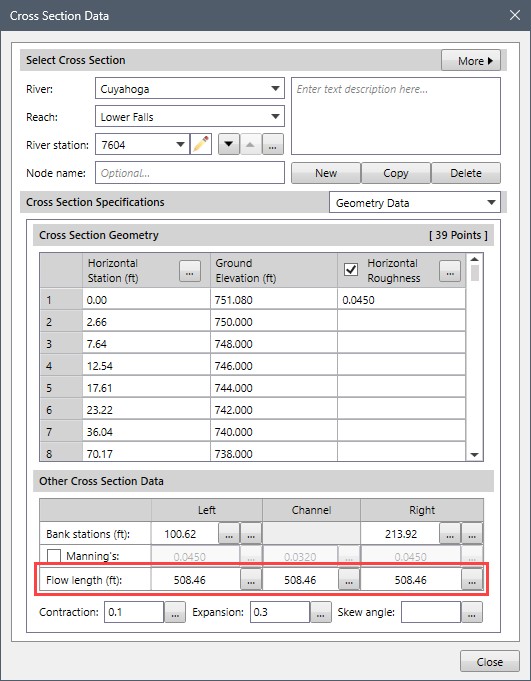Click geometry table scroll up arrow
Viewport: 531px width, 681px height.
475,259
